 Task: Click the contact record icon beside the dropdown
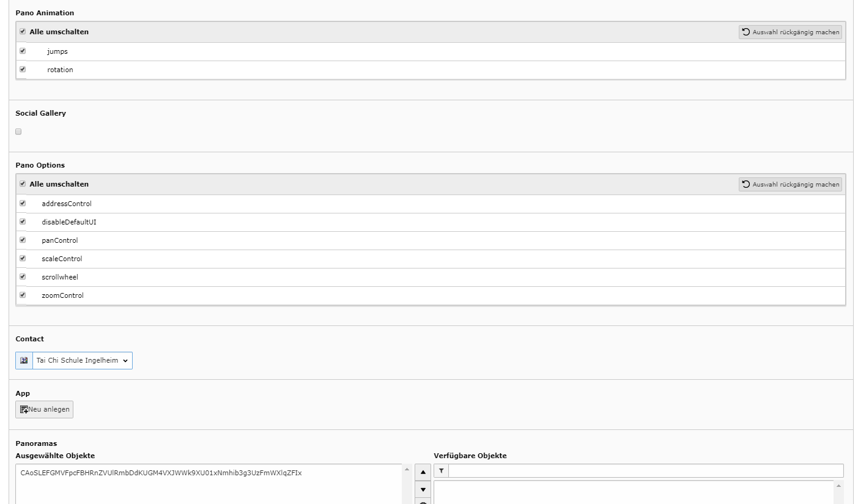(x=24, y=361)
